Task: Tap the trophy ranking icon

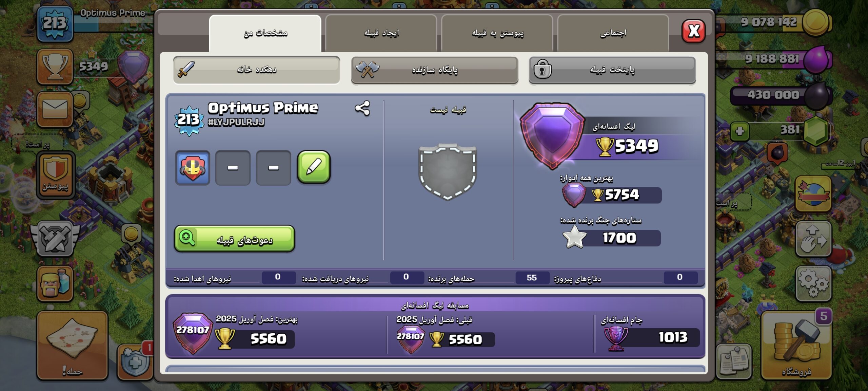Action: point(55,67)
